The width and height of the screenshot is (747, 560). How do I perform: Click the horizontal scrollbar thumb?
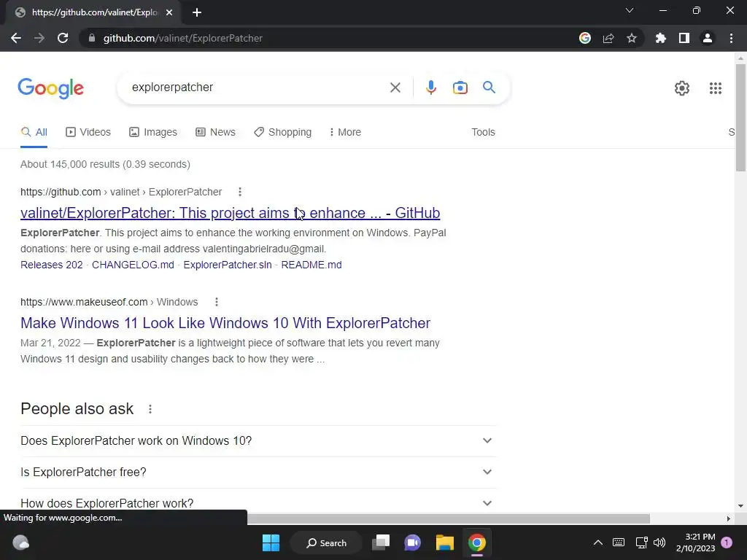pos(449,518)
